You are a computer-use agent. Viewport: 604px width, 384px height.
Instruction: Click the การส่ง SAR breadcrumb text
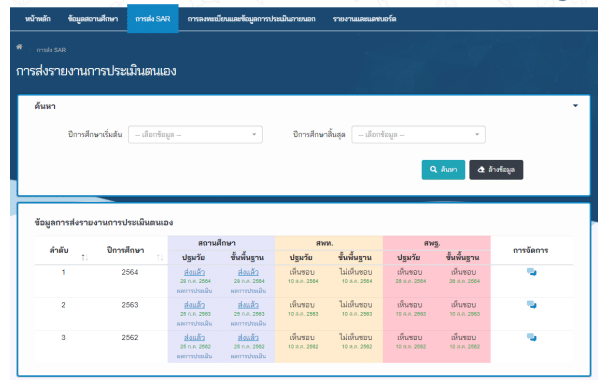(51, 50)
